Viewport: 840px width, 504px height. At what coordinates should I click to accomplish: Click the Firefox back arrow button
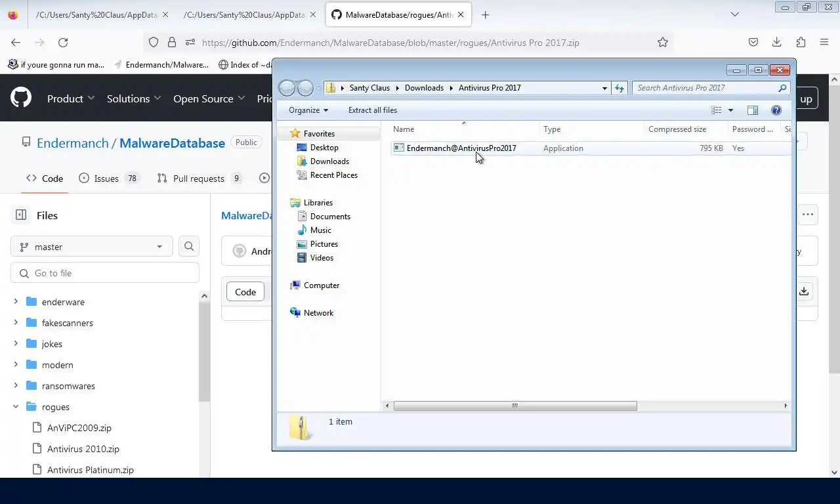coord(16,42)
